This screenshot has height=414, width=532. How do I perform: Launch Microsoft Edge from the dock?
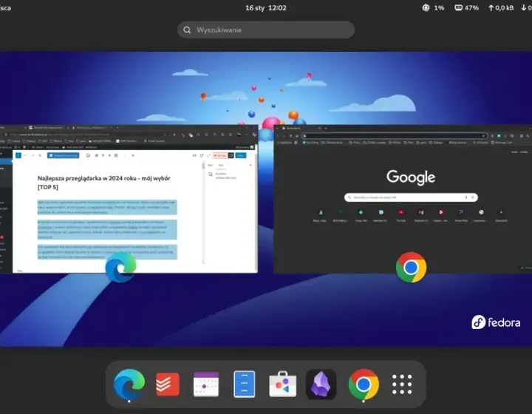pos(129,384)
